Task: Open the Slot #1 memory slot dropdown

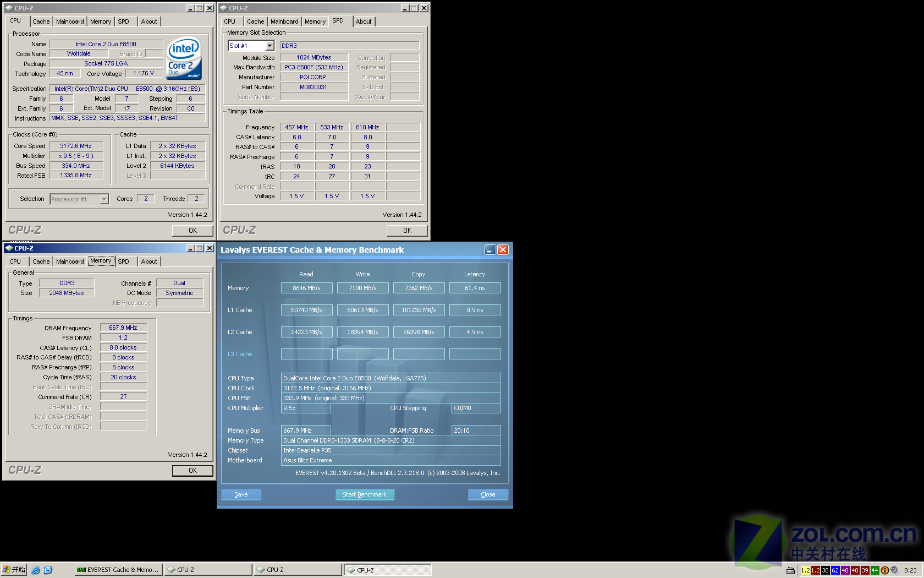Action: coord(270,46)
